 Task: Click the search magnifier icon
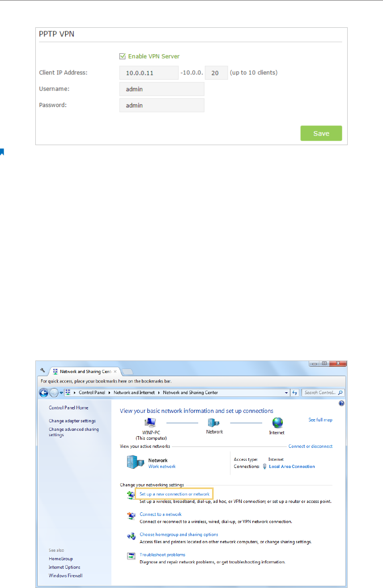[341, 393]
